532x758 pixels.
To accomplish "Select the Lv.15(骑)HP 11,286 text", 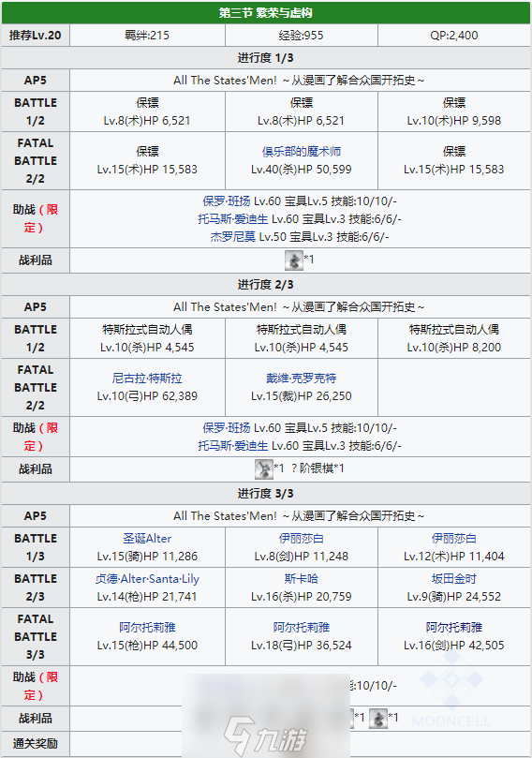I will click(147, 557).
